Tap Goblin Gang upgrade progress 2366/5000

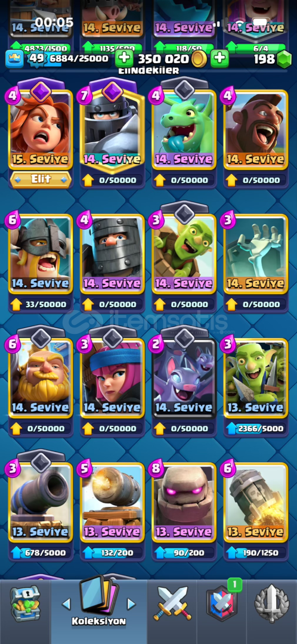click(256, 428)
